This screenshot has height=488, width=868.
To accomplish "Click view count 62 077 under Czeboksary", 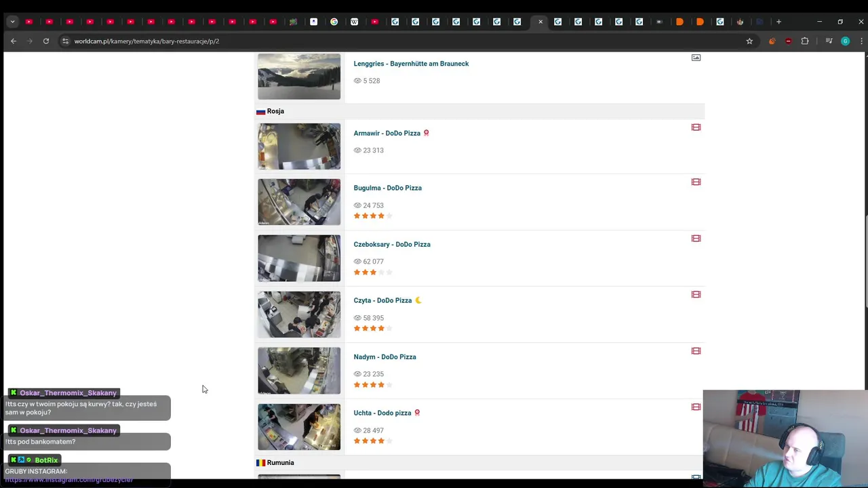I will [x=373, y=262].
